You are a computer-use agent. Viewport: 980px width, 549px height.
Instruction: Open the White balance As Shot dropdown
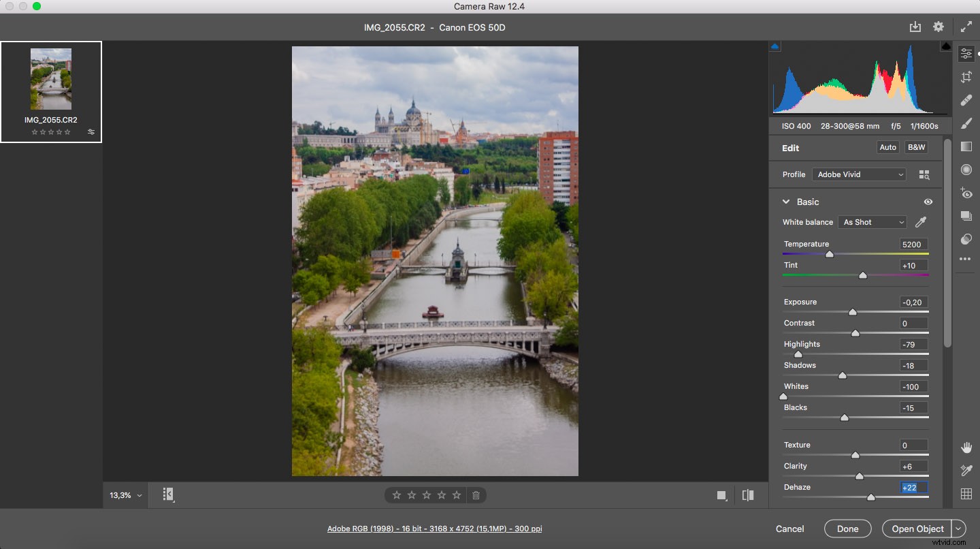[x=872, y=222]
